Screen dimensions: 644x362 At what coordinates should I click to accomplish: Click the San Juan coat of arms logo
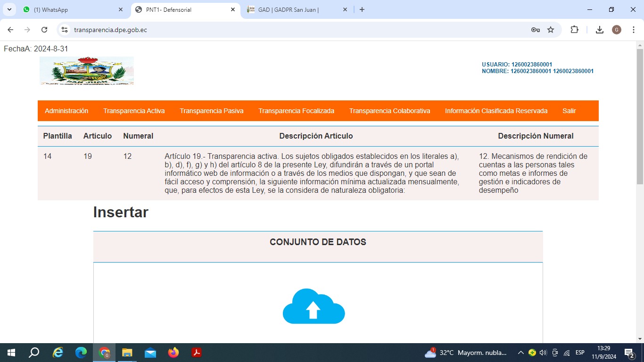[87, 71]
